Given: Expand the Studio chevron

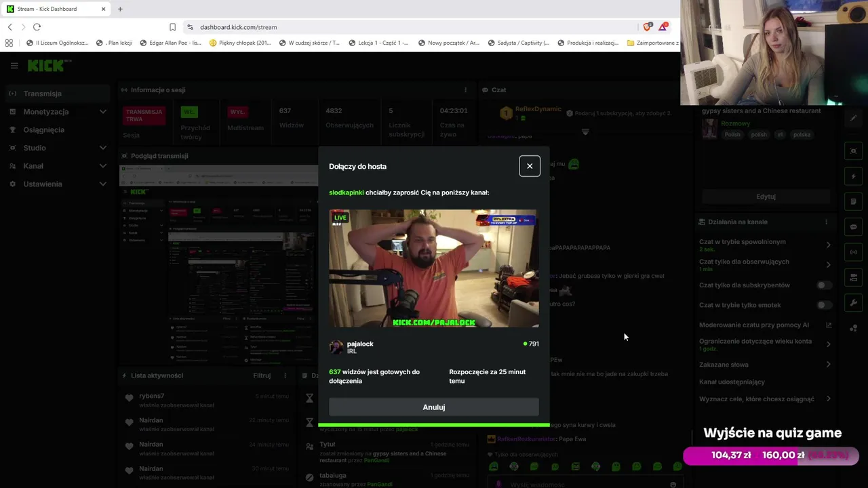Looking at the screenshot, I should (103, 148).
